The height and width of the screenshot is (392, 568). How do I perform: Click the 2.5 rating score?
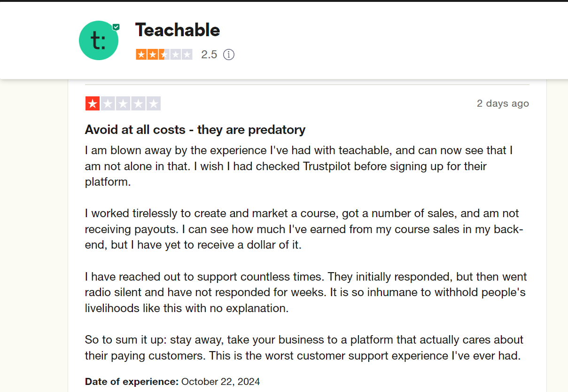point(209,55)
